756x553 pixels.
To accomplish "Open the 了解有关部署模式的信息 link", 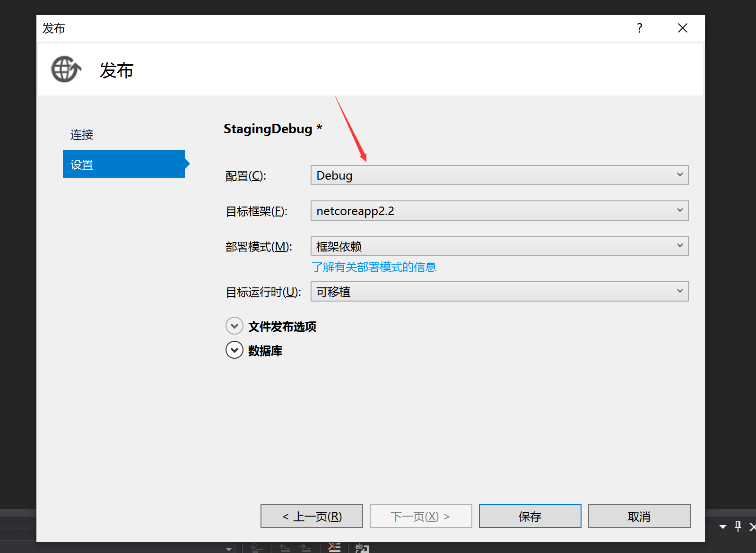I will coord(374,267).
